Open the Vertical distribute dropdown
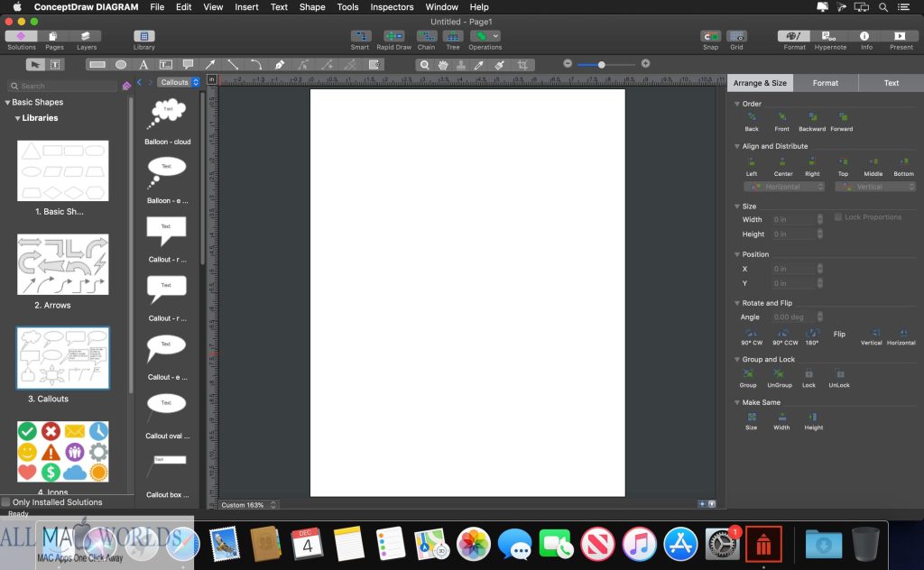This screenshot has height=570, width=924. tap(875, 187)
